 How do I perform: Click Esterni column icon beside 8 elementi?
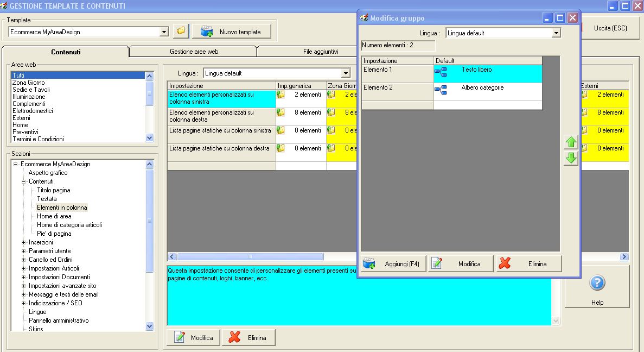tap(584, 112)
